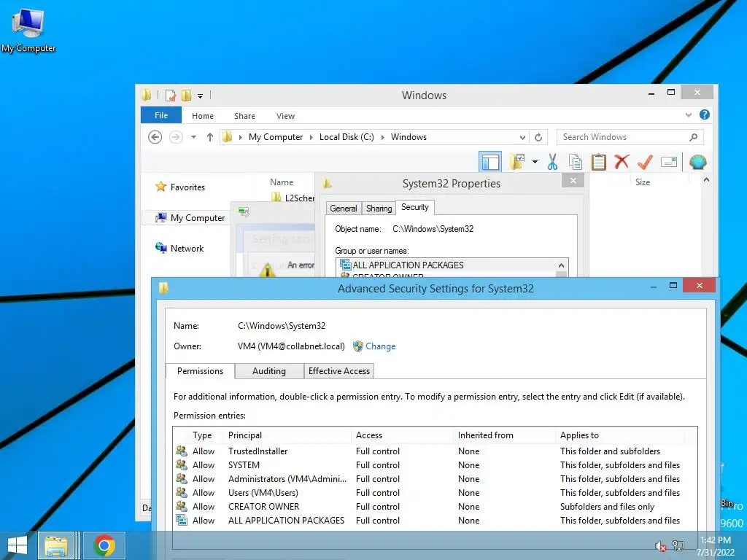Open My Computer desktop icon
This screenshot has width=747, height=560.
coord(28,31)
